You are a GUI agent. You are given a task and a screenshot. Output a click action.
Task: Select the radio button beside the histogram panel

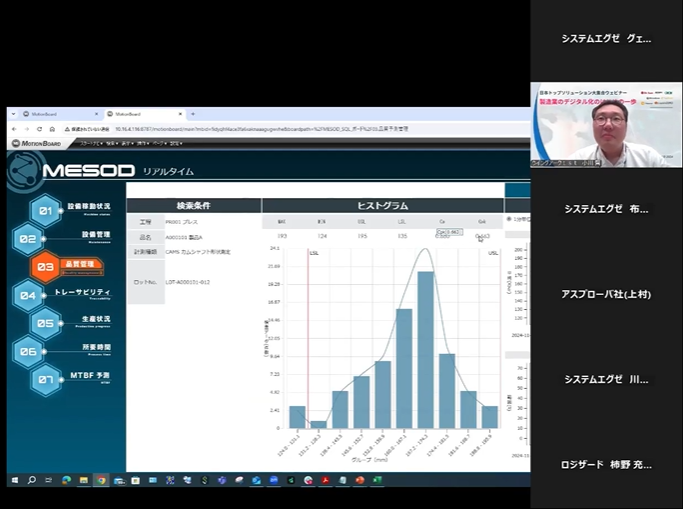click(x=509, y=218)
